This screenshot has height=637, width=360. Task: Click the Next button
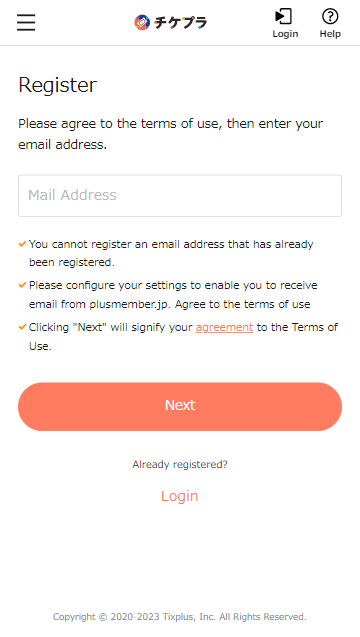point(180,406)
